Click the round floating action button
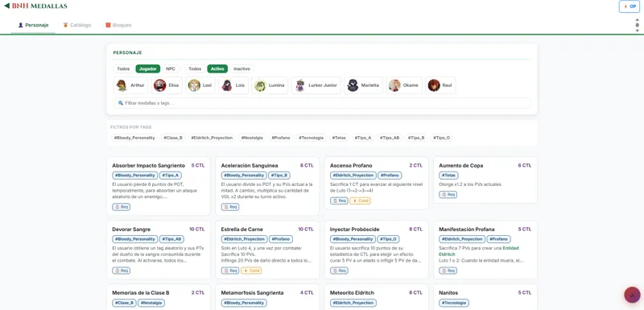 click(632, 295)
